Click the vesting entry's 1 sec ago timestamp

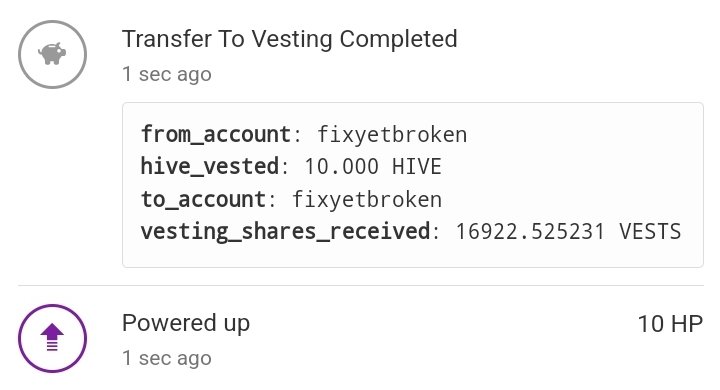point(167,74)
